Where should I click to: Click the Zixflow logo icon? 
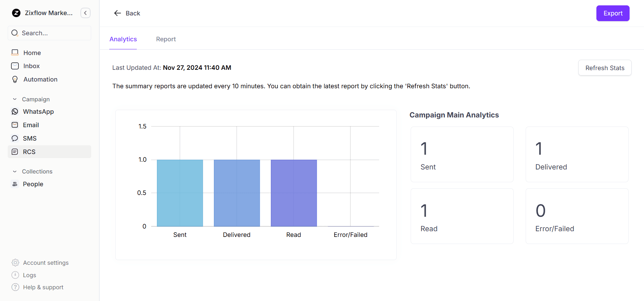click(x=16, y=13)
